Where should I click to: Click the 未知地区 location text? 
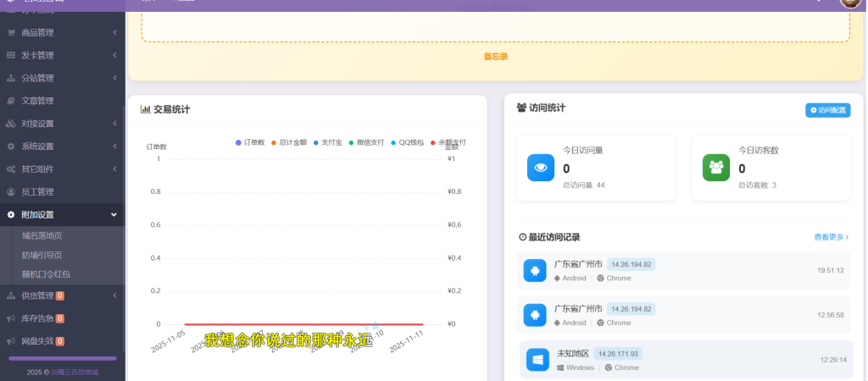[x=573, y=354]
